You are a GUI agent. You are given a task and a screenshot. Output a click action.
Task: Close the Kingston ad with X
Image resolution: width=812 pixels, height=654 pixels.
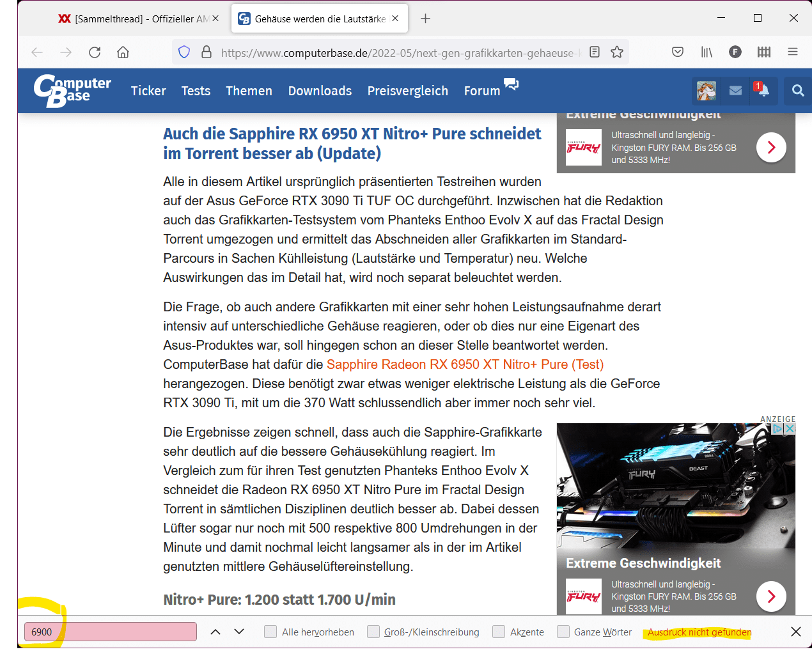pos(790,429)
